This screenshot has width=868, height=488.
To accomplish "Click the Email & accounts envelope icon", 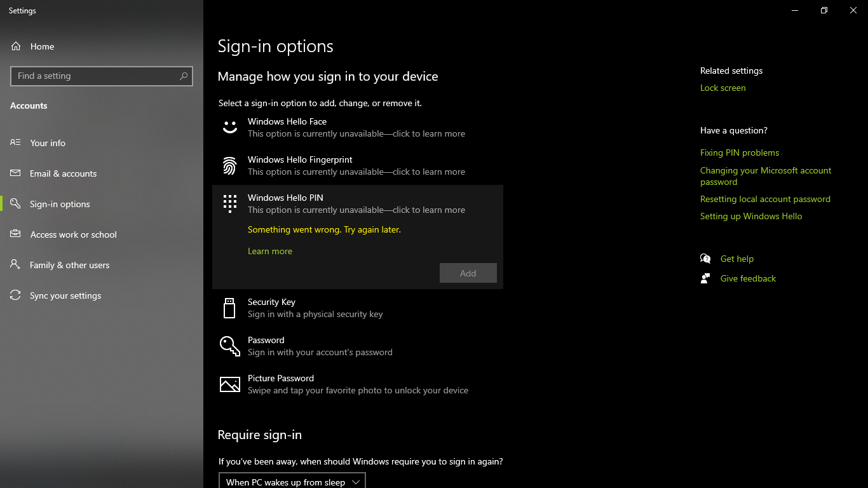I will click(x=15, y=173).
